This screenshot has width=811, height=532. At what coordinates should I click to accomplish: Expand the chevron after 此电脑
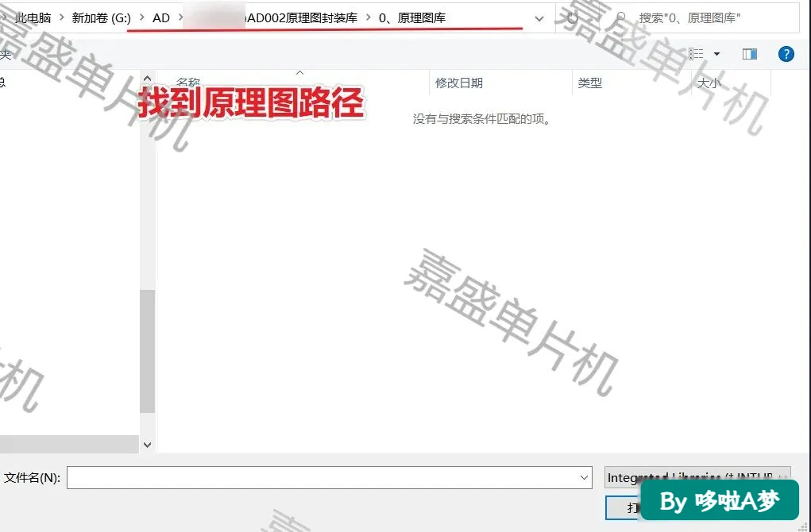point(61,18)
